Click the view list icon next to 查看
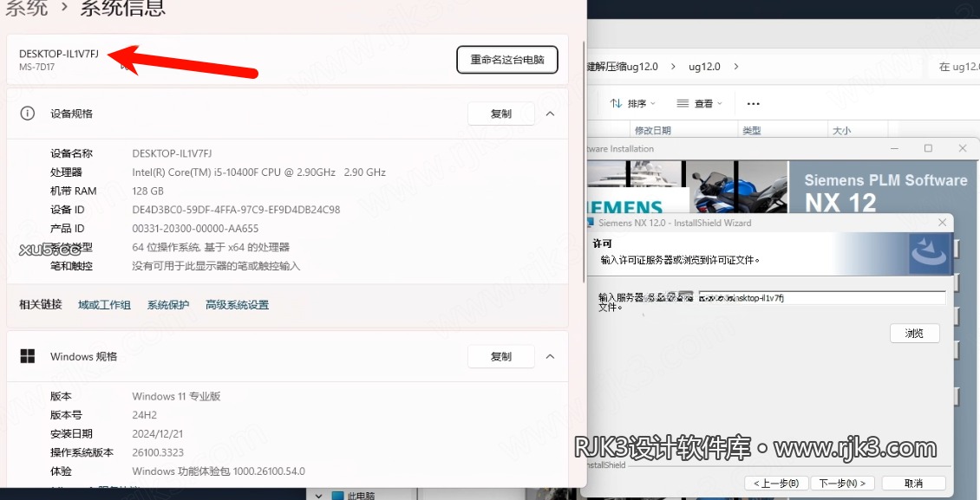Viewport: 980px width, 500px height. tap(683, 103)
